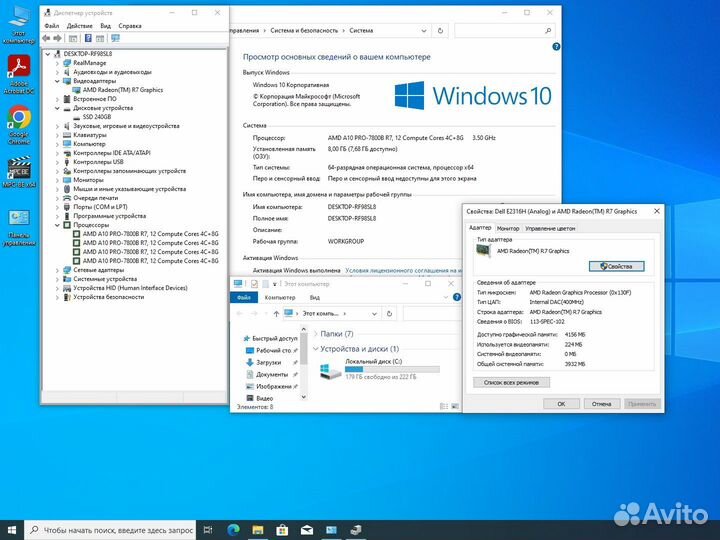Open Microsoft Store from the taskbar
The width and height of the screenshot is (720, 540).
coord(282,530)
